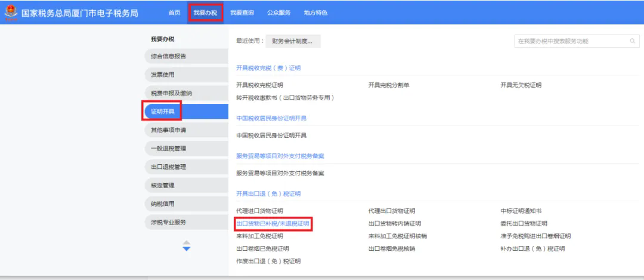The height and width of the screenshot is (280, 644).
Task: Select 发票使用 in the sidebar
Action: (x=187, y=75)
